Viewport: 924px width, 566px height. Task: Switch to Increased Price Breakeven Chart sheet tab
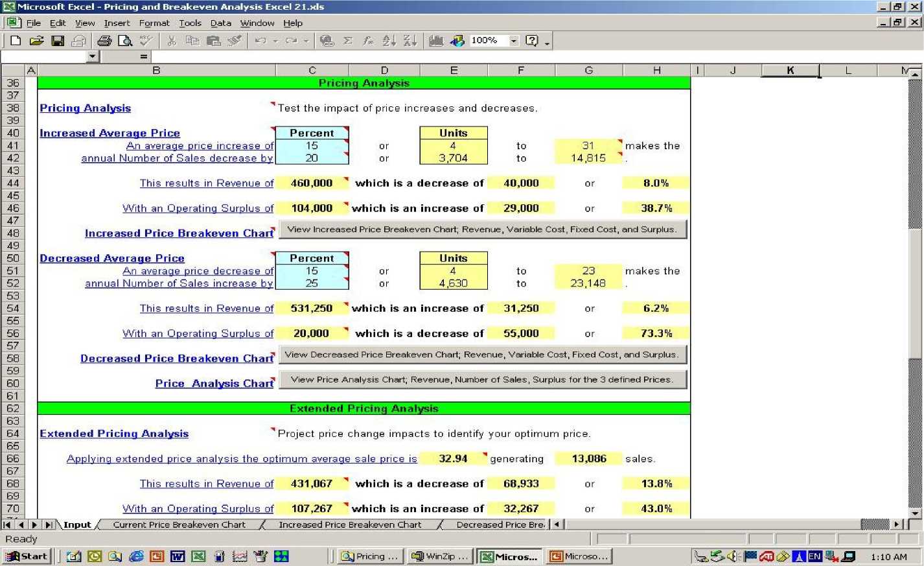tap(350, 525)
